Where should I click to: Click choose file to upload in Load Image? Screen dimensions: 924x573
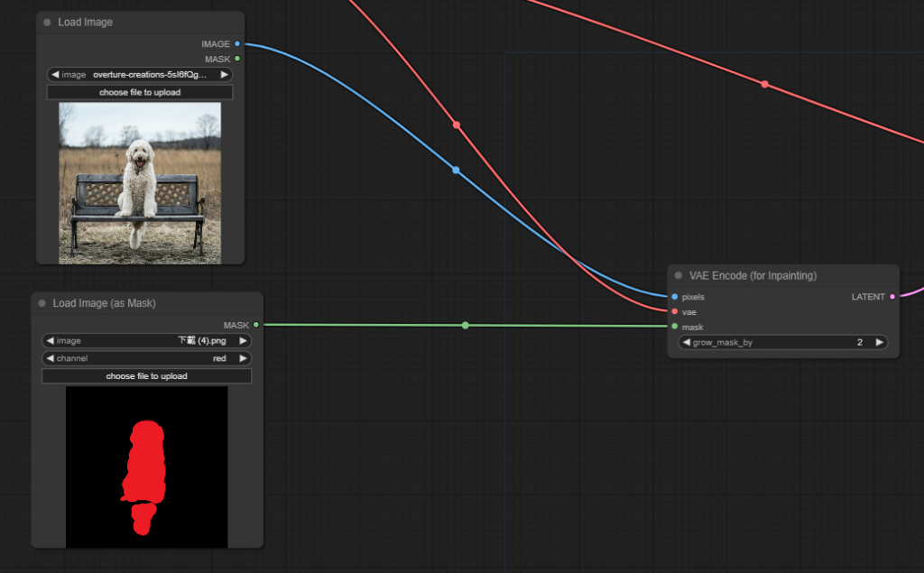[x=140, y=93]
